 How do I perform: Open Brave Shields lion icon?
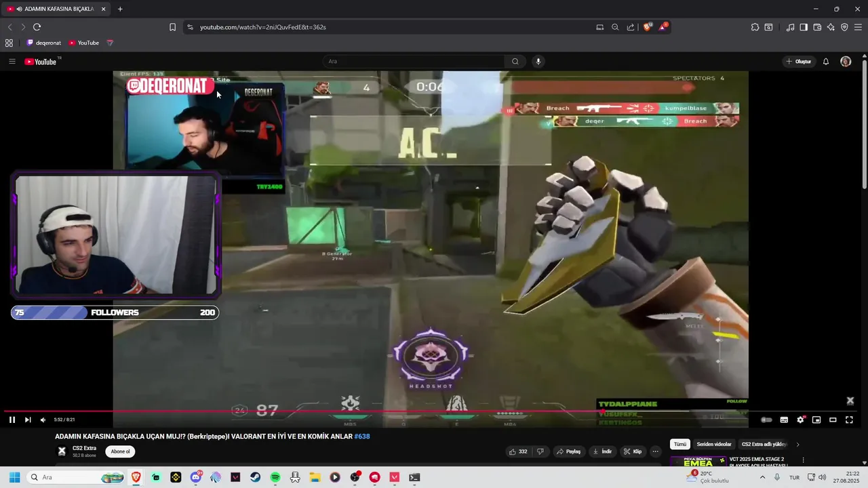tap(647, 27)
